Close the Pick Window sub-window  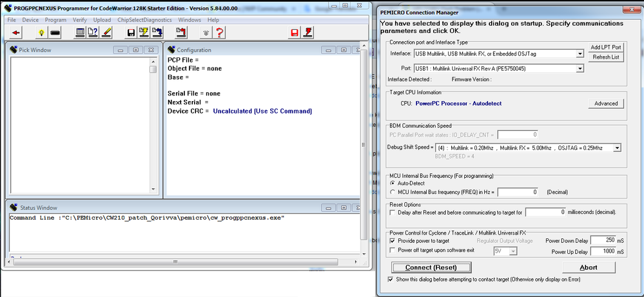pyautogui.click(x=151, y=50)
